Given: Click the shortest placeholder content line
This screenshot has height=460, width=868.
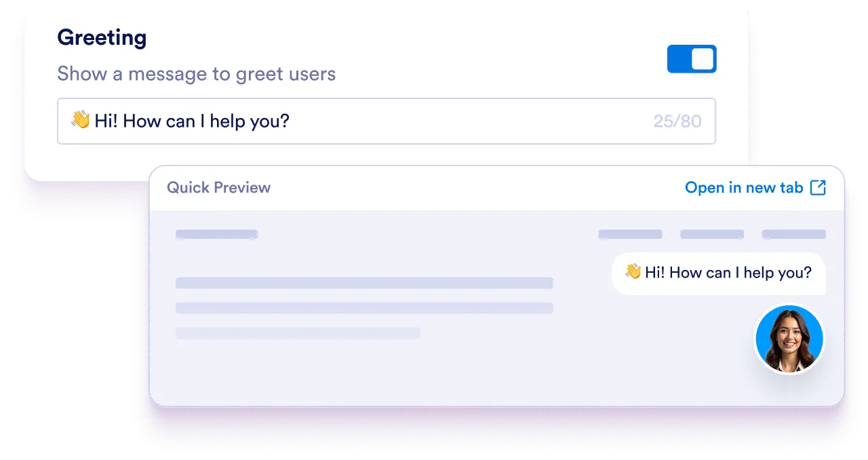Looking at the screenshot, I should tap(298, 333).
